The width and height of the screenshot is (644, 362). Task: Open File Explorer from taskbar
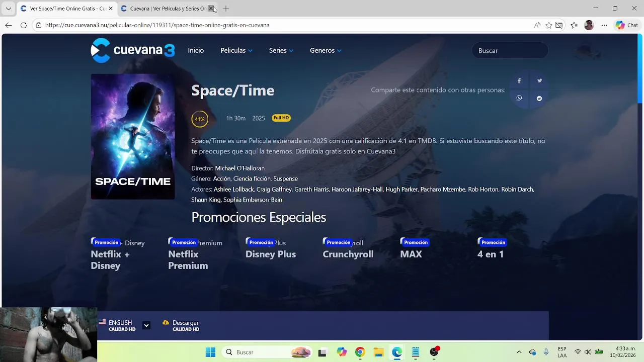click(x=378, y=352)
